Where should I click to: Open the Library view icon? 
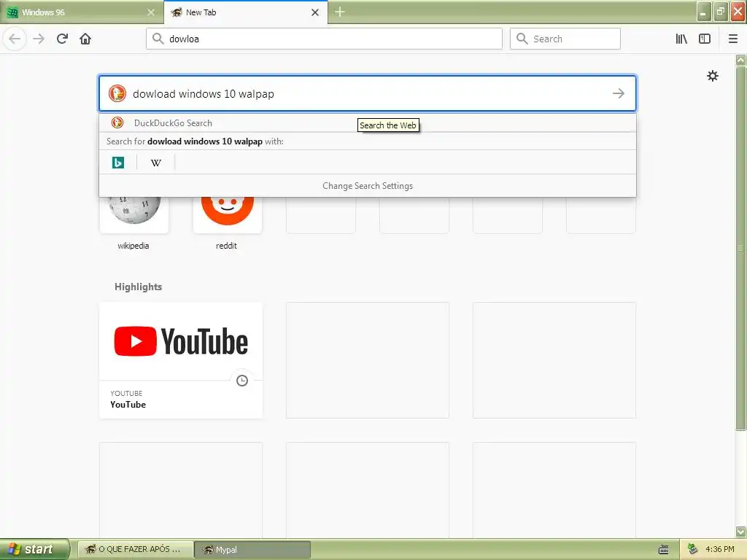point(681,39)
